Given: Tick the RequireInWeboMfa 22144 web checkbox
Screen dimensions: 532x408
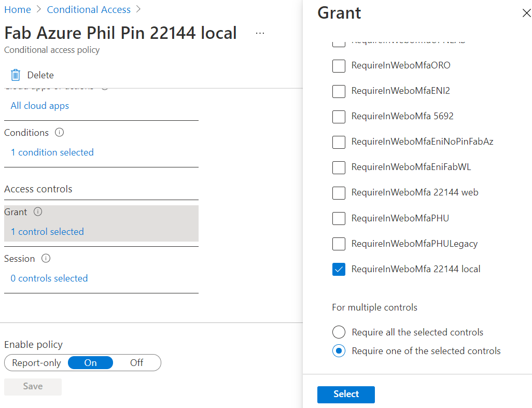Looking at the screenshot, I should click(339, 193).
